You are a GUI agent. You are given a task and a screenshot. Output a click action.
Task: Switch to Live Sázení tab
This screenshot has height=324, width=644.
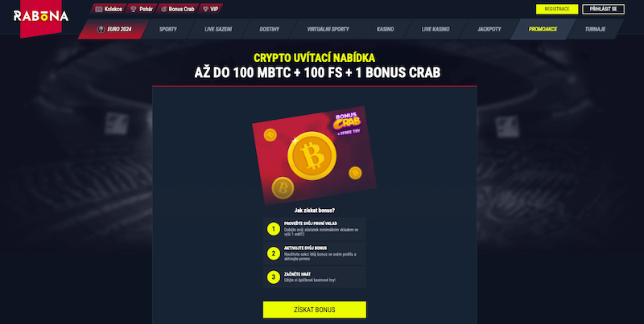[x=218, y=29]
